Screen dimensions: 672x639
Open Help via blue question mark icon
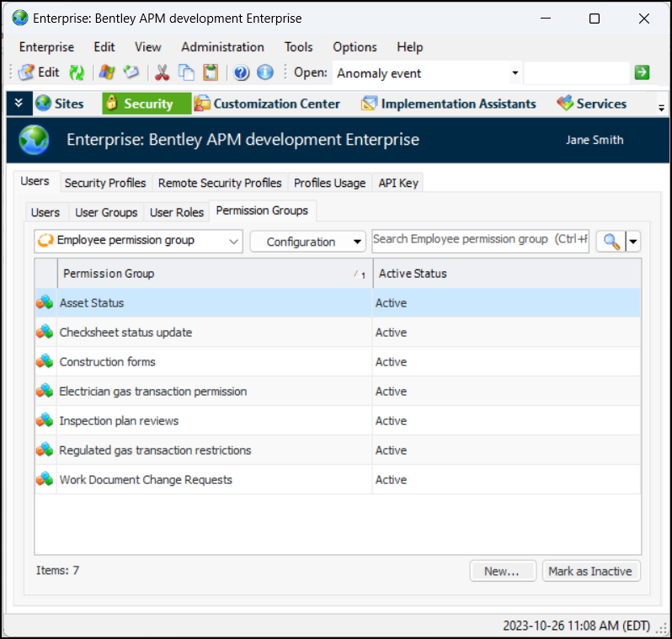tap(242, 72)
